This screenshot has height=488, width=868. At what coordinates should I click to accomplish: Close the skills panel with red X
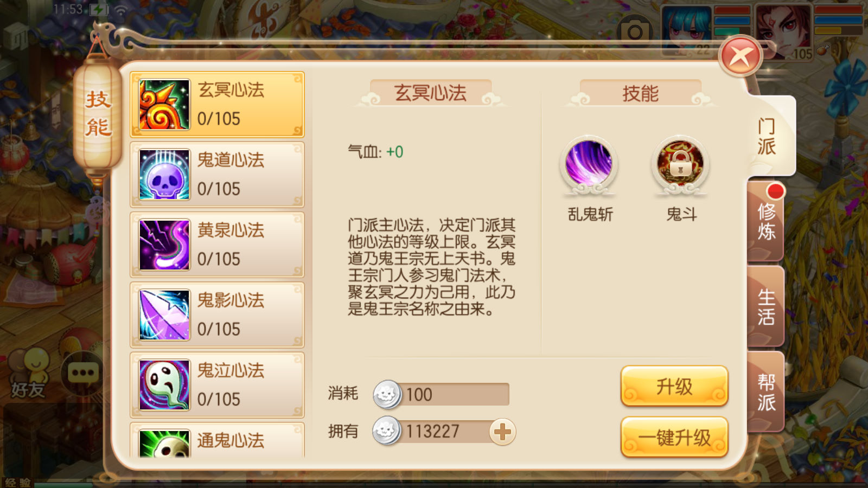(x=740, y=55)
